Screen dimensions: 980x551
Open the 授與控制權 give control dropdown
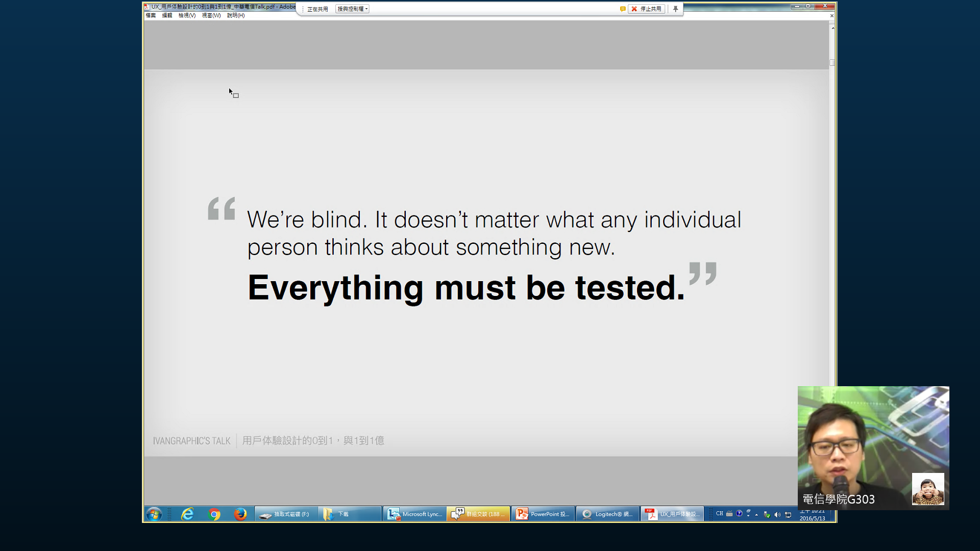coord(352,9)
